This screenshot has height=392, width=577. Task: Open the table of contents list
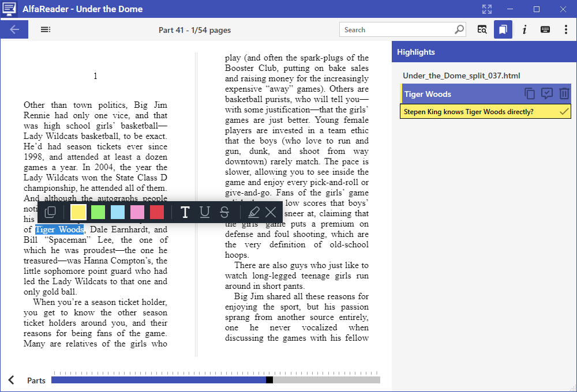tap(46, 29)
